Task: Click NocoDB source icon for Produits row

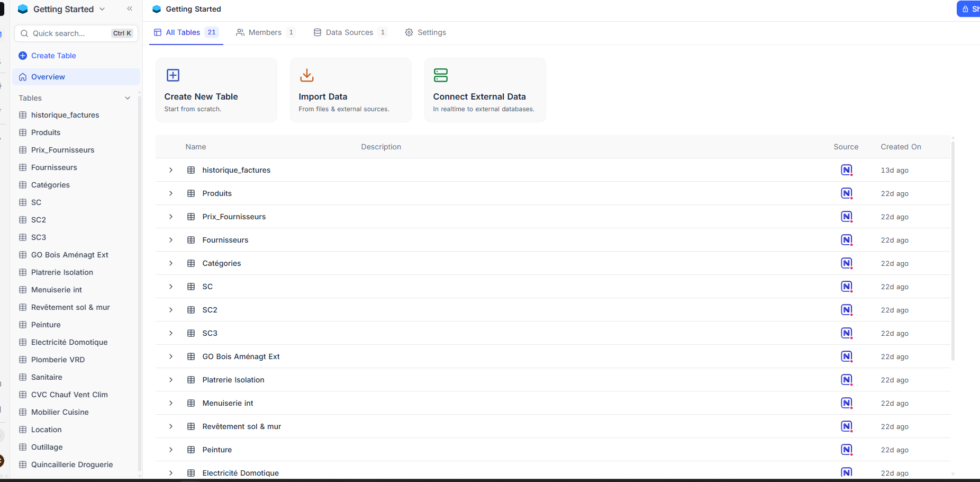Action: tap(847, 193)
